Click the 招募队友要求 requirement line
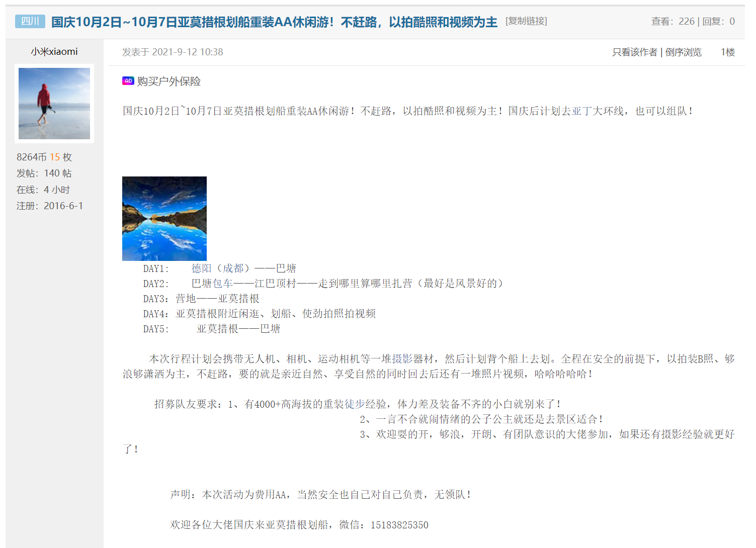The image size is (756, 548). [358, 404]
